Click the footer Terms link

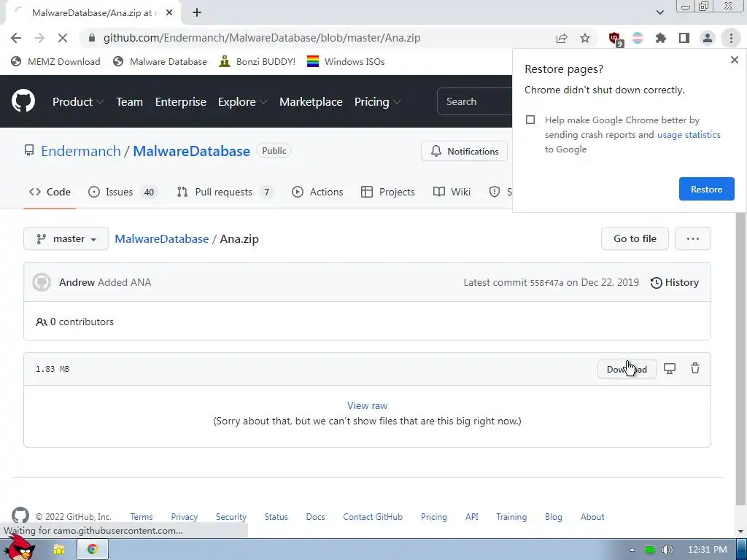click(142, 517)
